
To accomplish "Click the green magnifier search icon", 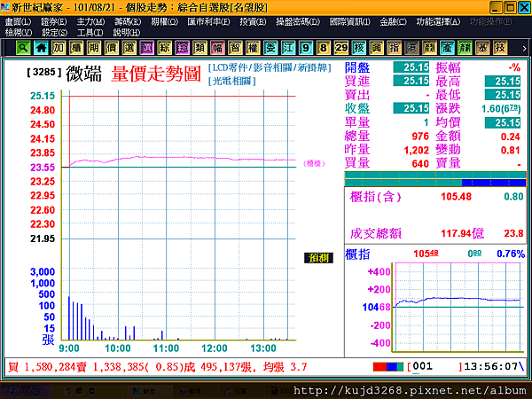I will click(x=23, y=48).
